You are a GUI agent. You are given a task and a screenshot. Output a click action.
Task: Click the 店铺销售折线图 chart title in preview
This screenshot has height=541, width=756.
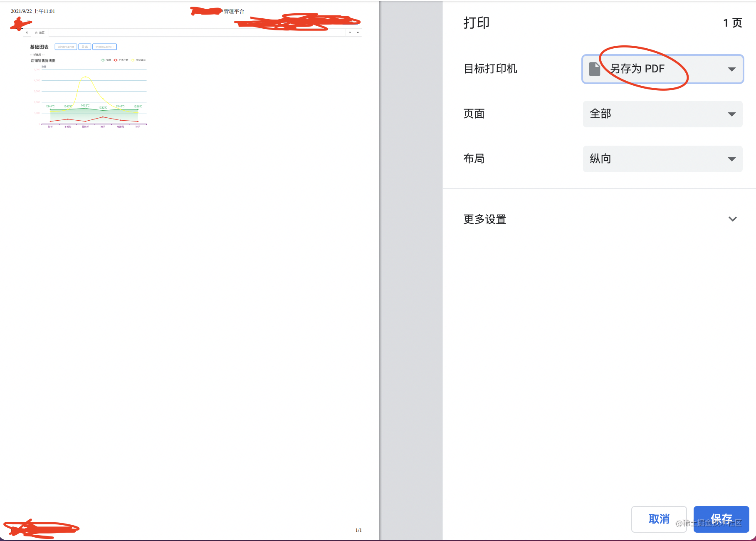pyautogui.click(x=43, y=61)
